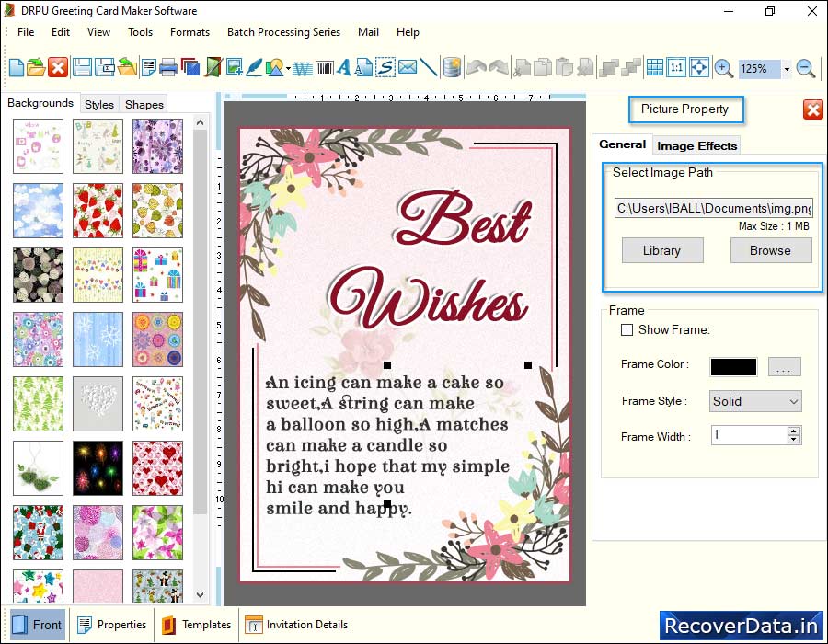Open Templates from the bottom bar
Image resolution: width=828 pixels, height=644 pixels.
click(x=197, y=625)
